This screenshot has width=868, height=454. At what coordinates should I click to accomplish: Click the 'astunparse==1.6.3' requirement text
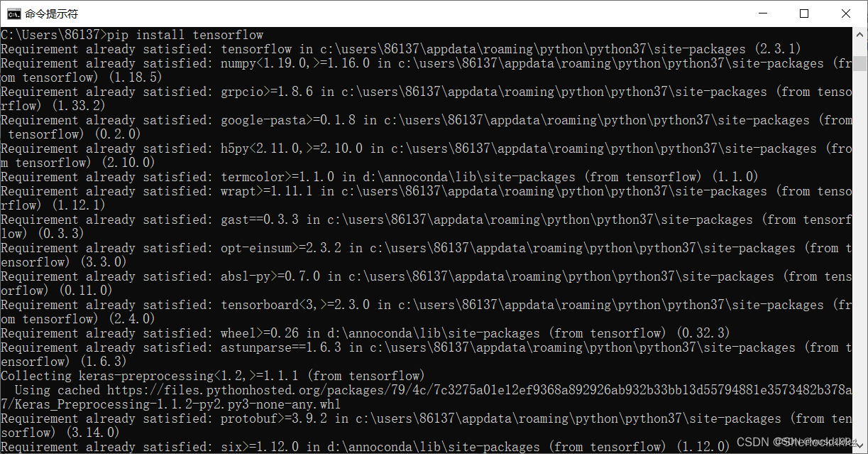281,347
